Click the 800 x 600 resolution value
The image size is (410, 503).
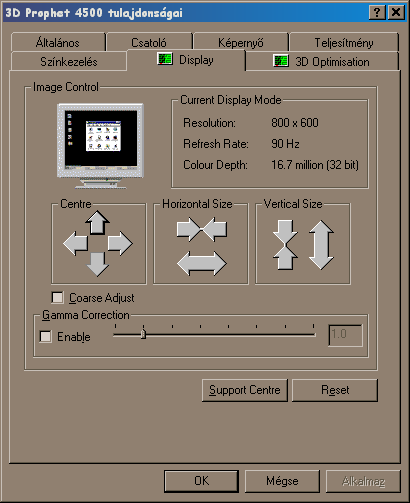tap(295, 123)
